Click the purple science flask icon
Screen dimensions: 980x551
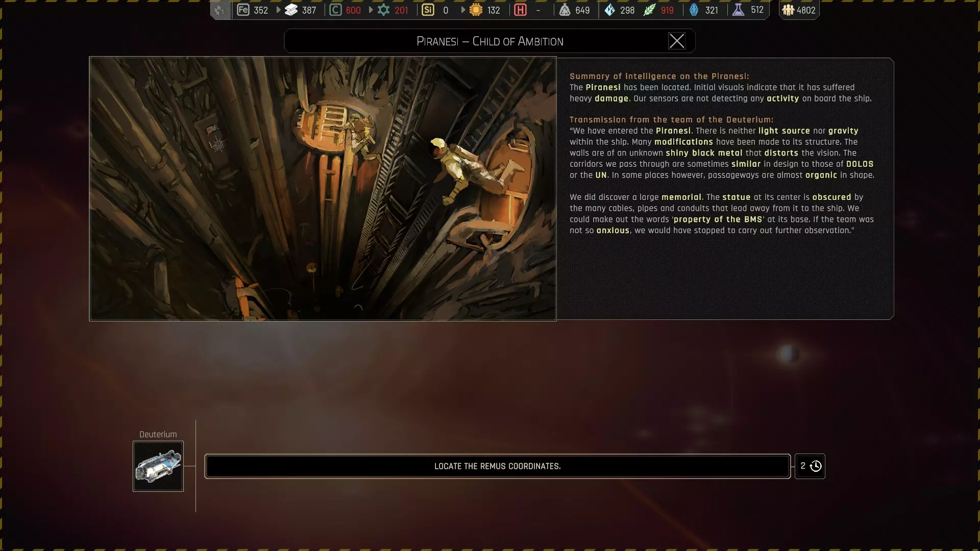pos(738,10)
